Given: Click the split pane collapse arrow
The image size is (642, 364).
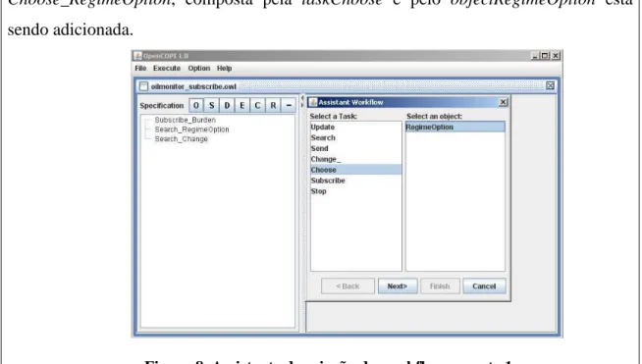Looking at the screenshot, I should 302,98.
